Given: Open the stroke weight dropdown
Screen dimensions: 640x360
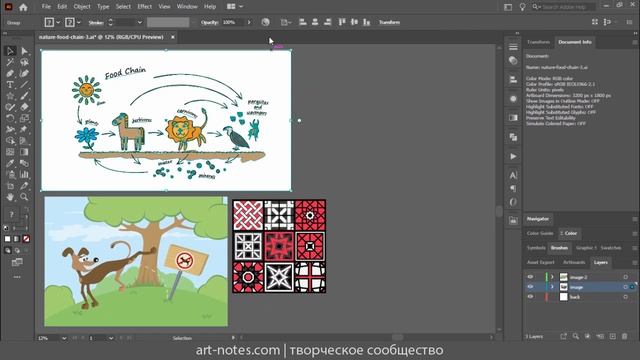Looking at the screenshot, I should click(x=140, y=22).
